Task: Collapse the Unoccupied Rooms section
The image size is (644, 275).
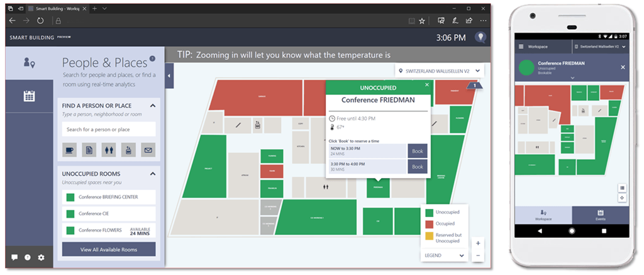Action: 153,174
